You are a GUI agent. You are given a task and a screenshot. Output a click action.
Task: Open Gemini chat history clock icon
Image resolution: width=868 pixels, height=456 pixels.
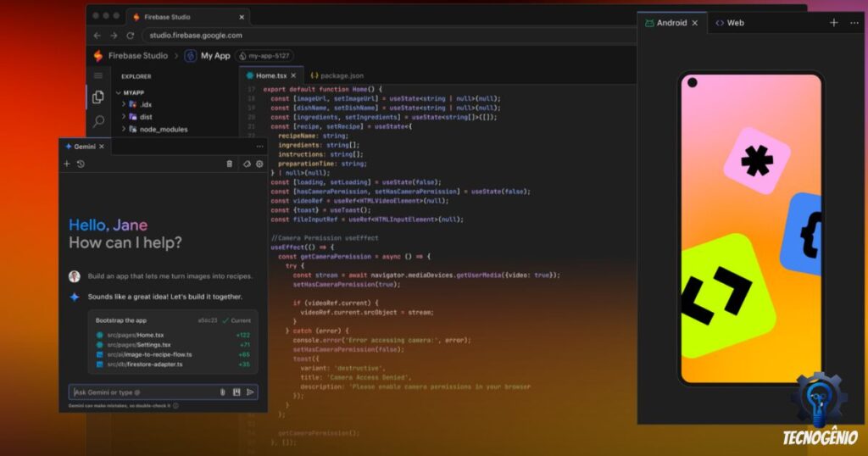[x=81, y=164]
